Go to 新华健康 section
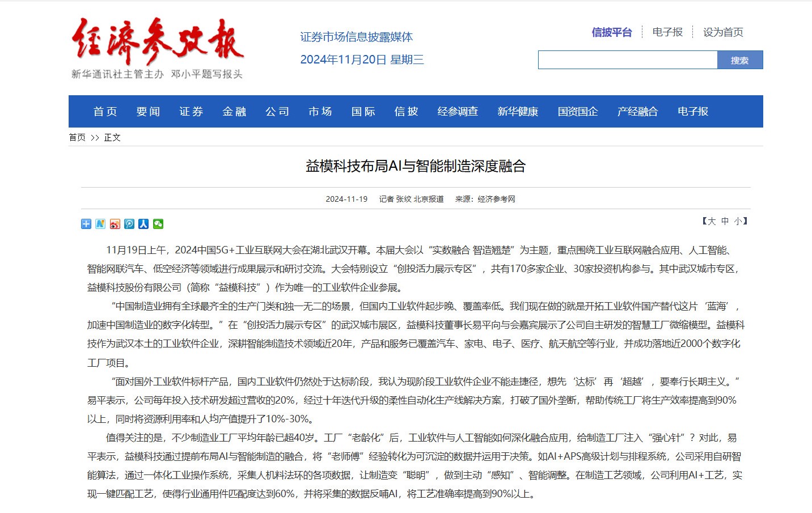Viewport: 812px width, 513px height. [x=518, y=112]
